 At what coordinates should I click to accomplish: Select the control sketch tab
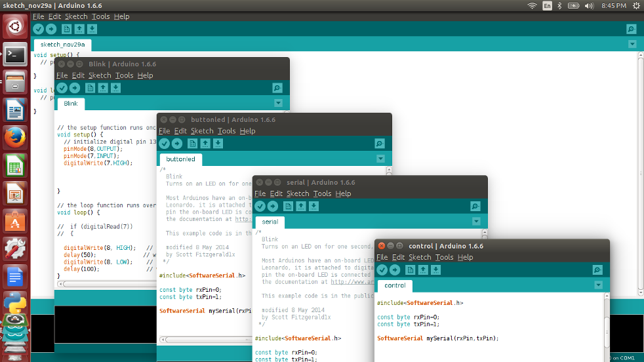tap(395, 285)
